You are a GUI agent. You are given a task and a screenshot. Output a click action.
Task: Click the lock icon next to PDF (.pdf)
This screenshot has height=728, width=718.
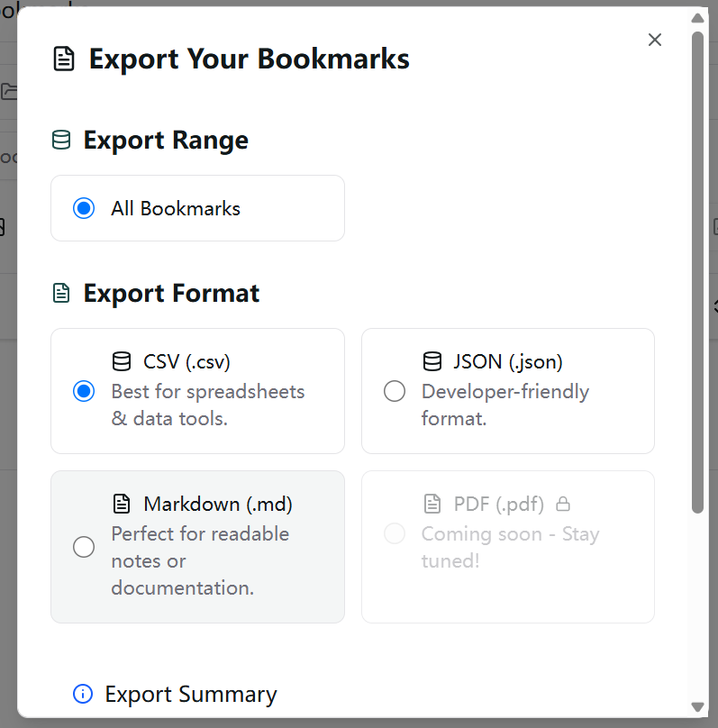[x=564, y=504]
